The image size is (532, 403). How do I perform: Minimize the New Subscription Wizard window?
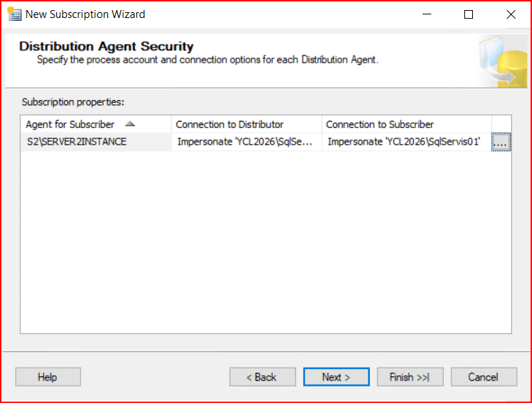click(x=428, y=14)
